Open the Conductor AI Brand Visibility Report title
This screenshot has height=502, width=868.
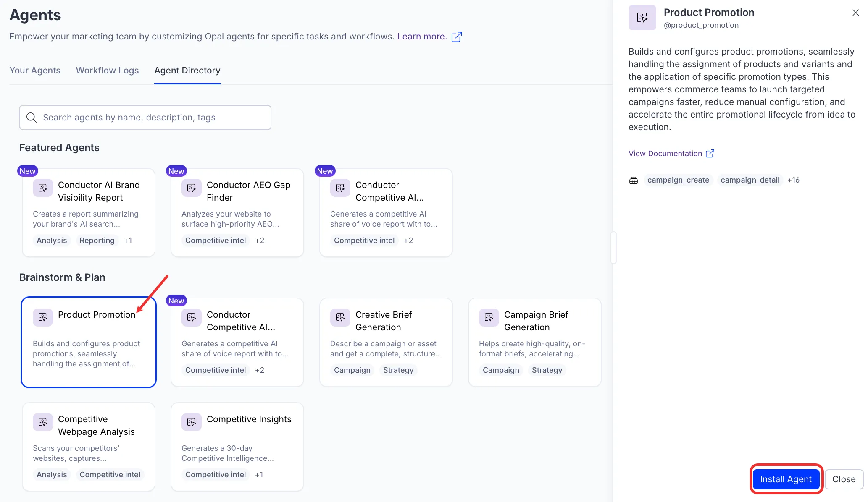click(x=99, y=191)
